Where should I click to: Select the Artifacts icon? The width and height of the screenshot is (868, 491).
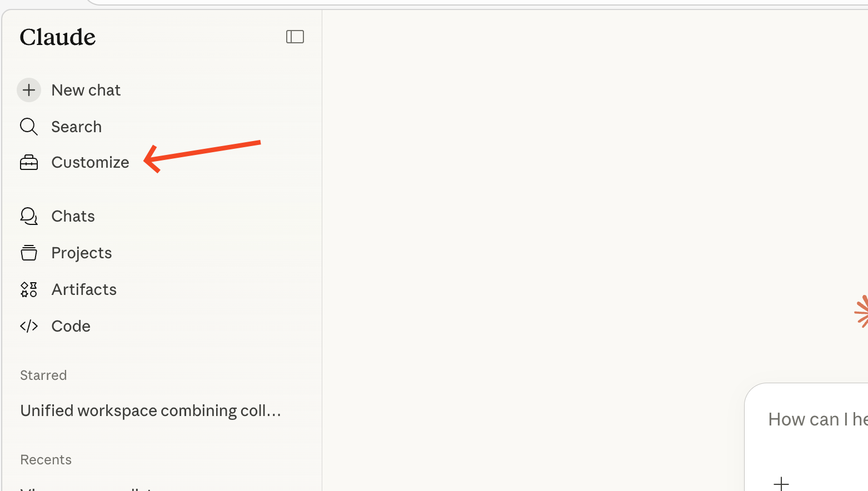click(28, 289)
